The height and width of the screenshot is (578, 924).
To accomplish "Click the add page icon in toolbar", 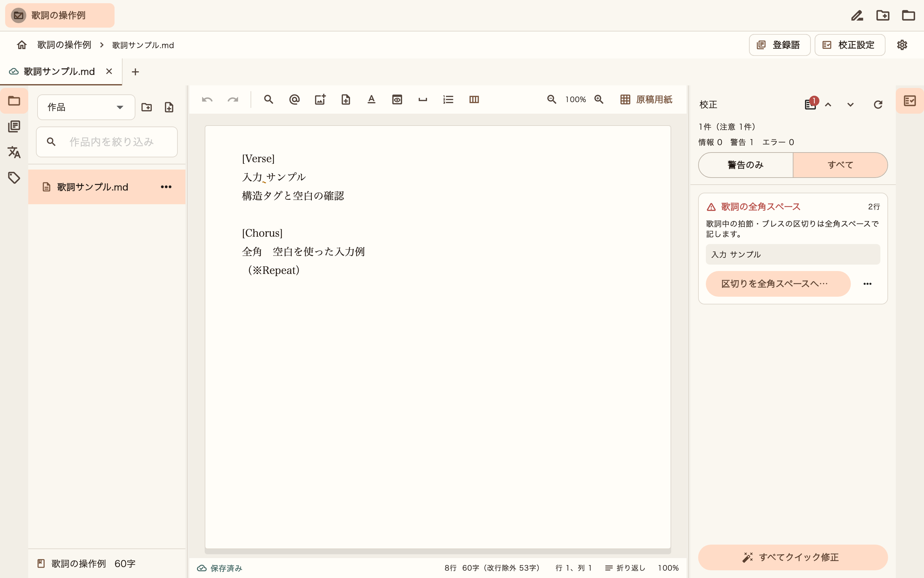I will pyautogui.click(x=346, y=100).
